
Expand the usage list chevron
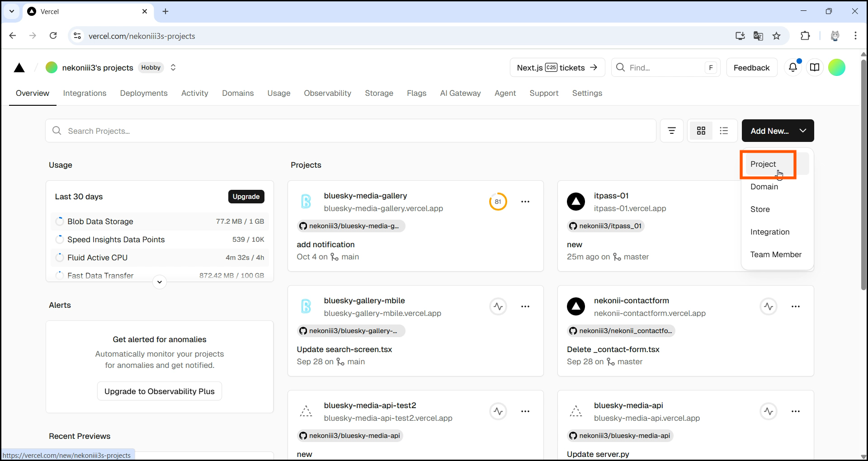tap(160, 282)
